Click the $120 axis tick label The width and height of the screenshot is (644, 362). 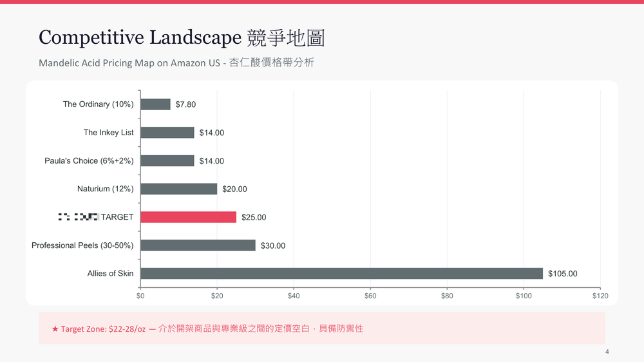click(x=600, y=296)
